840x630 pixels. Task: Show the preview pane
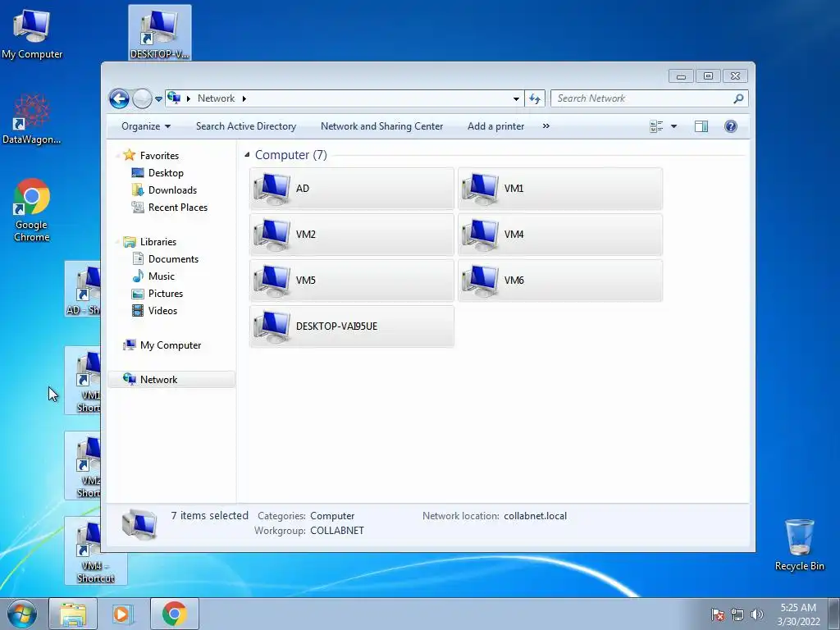tap(701, 126)
